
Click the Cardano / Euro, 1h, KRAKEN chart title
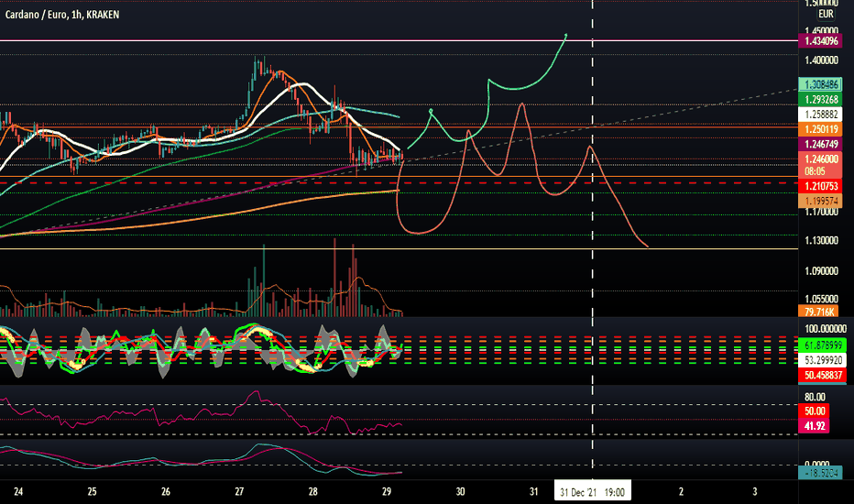click(62, 15)
